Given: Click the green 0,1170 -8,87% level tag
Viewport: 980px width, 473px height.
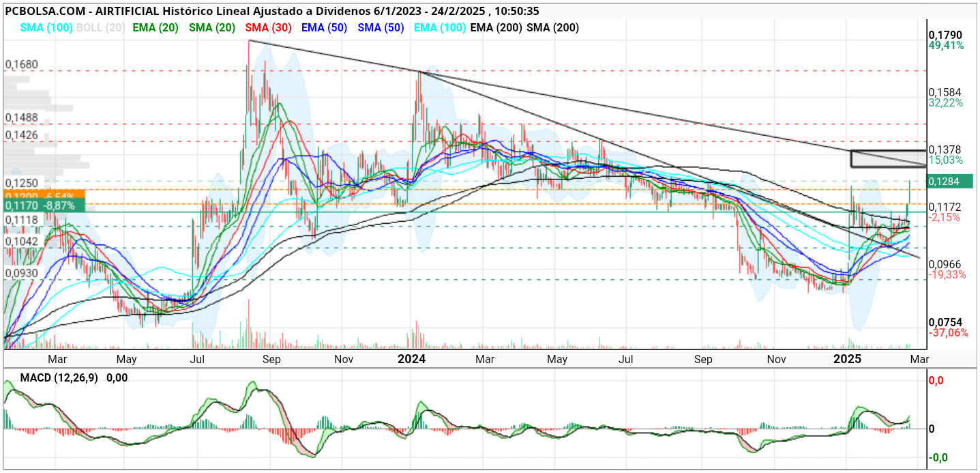Looking at the screenshot, I should tap(44, 205).
